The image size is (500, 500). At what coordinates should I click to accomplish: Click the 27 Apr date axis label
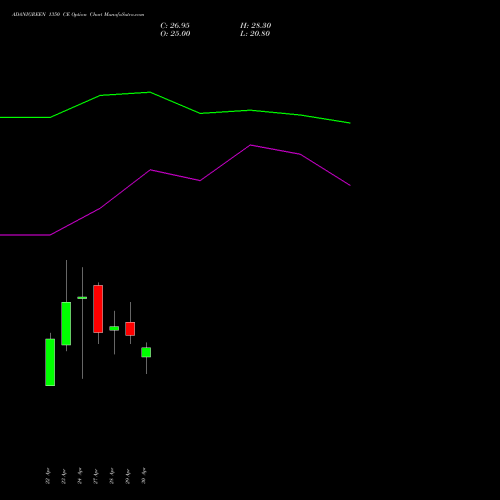pyautogui.click(x=96, y=476)
